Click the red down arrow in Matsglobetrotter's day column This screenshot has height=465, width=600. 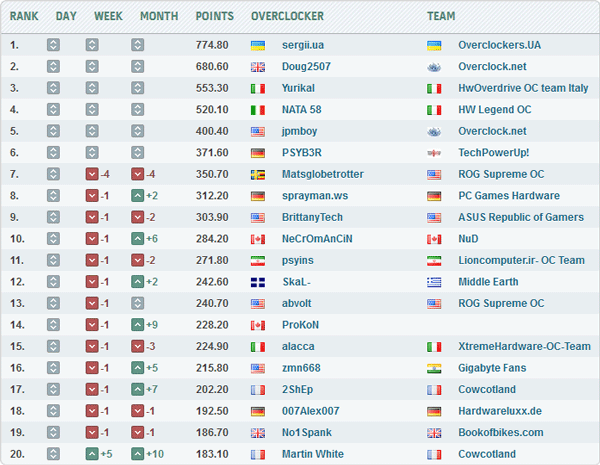coord(92,175)
